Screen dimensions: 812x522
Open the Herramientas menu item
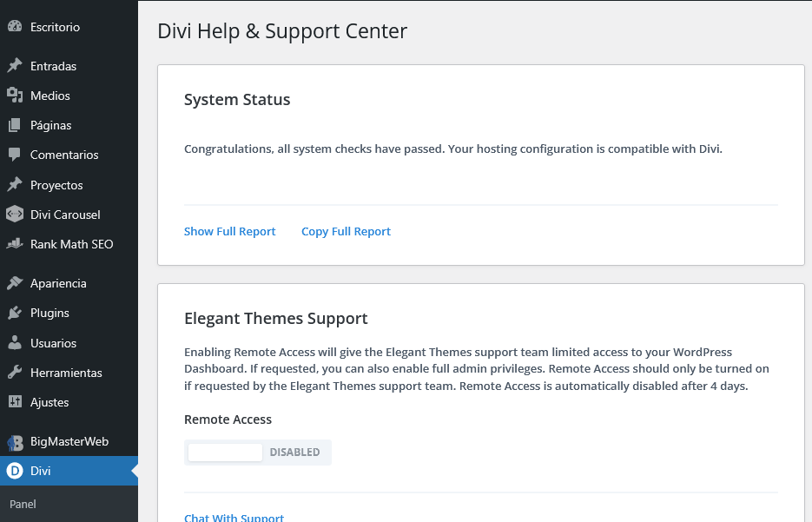click(66, 373)
